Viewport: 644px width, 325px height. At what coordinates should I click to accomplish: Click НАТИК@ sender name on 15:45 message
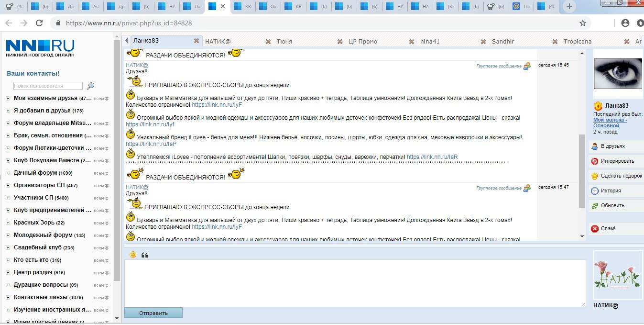[137, 65]
